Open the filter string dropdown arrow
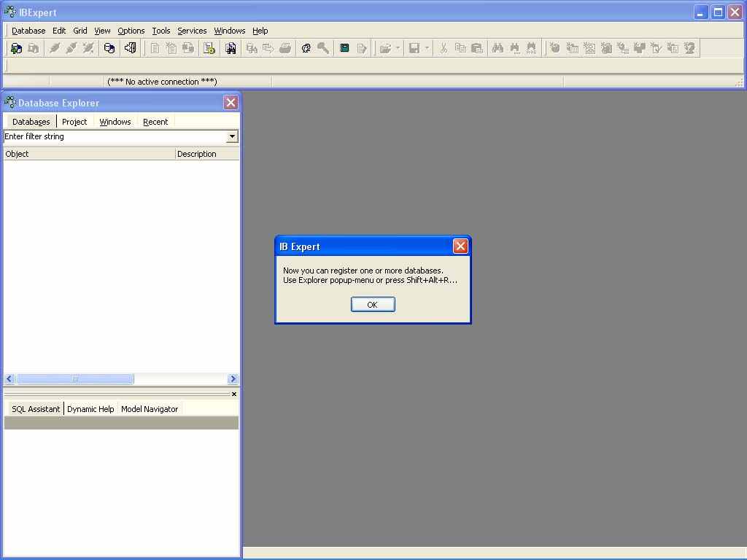 coord(232,136)
